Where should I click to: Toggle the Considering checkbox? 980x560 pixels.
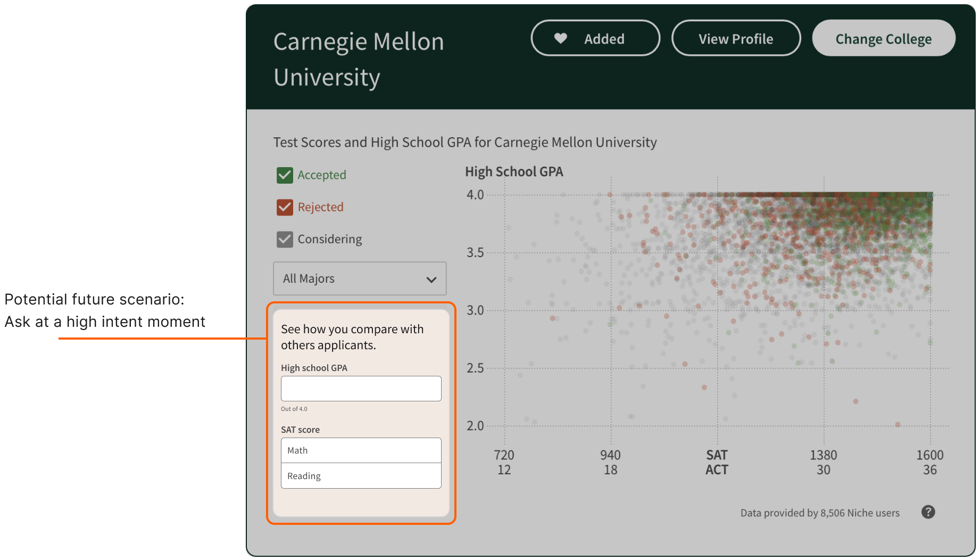[285, 239]
